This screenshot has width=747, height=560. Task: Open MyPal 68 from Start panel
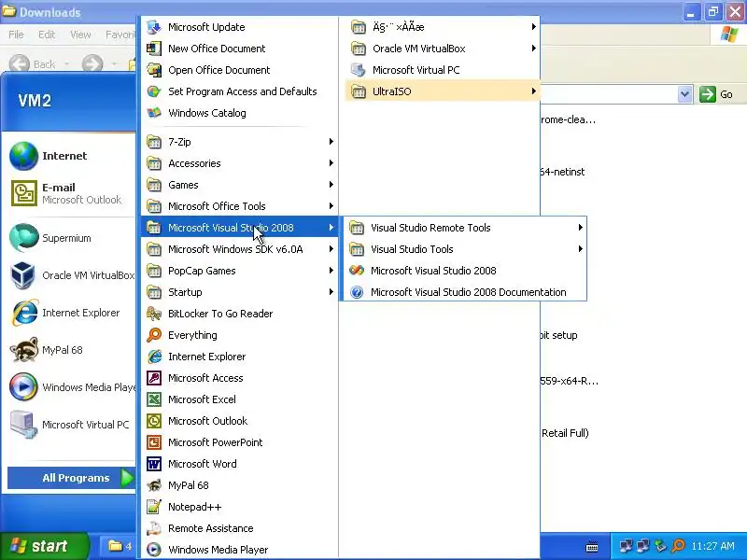tap(71, 350)
